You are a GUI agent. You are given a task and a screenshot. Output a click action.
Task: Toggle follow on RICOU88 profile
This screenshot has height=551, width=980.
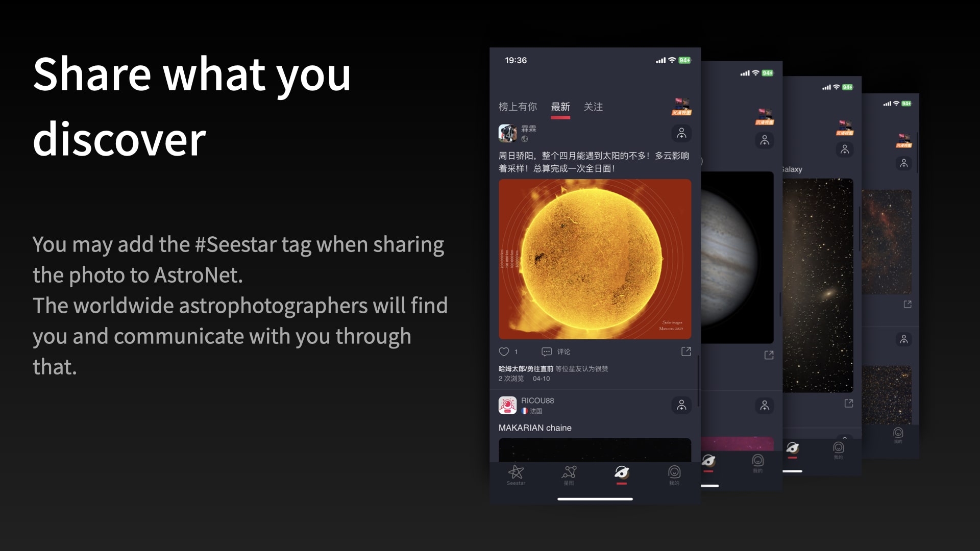[x=682, y=405]
